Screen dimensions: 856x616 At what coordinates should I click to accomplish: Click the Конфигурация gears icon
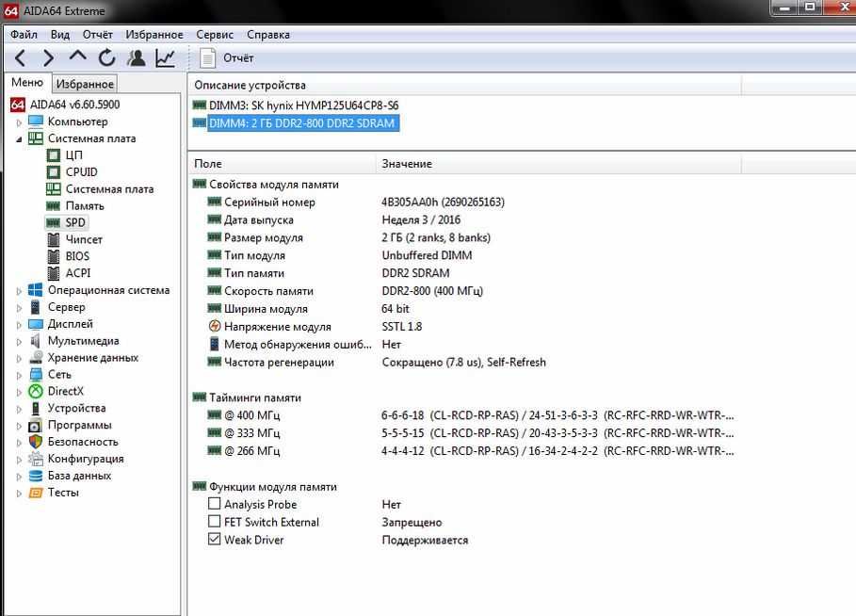click(36, 459)
